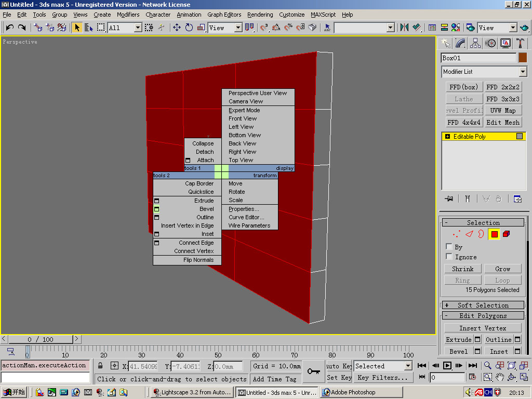Choose Bevel in the quad menu
The width and height of the screenshot is (532, 399).
[x=207, y=209]
